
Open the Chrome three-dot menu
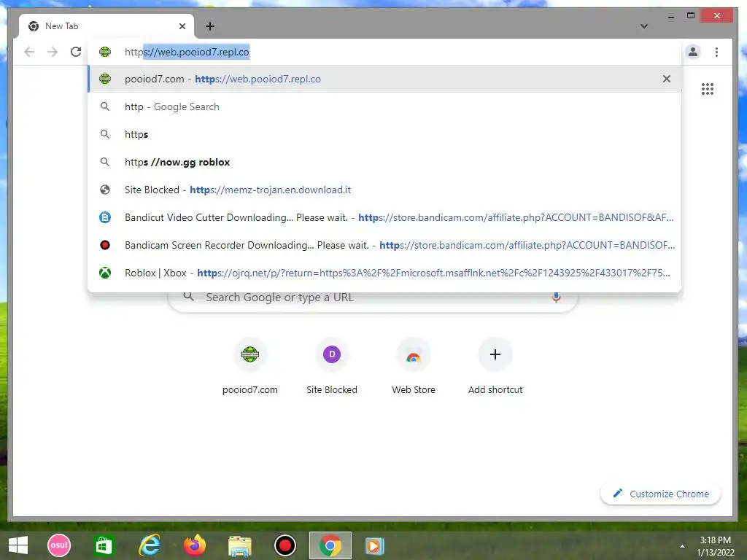point(716,52)
